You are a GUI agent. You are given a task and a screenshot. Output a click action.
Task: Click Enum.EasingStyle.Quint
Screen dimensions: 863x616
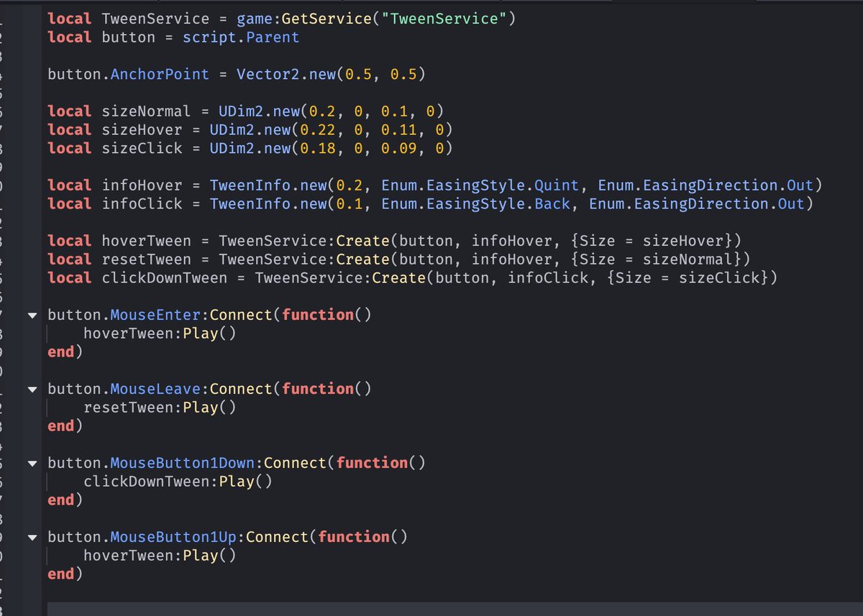(480, 185)
